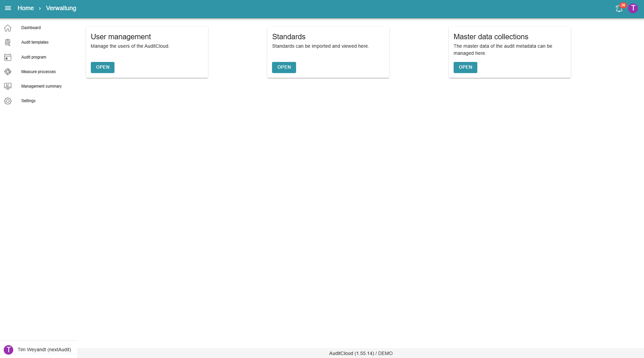Open Measure processes from sidebar
Viewport: 644px width, 358px height.
click(x=39, y=72)
